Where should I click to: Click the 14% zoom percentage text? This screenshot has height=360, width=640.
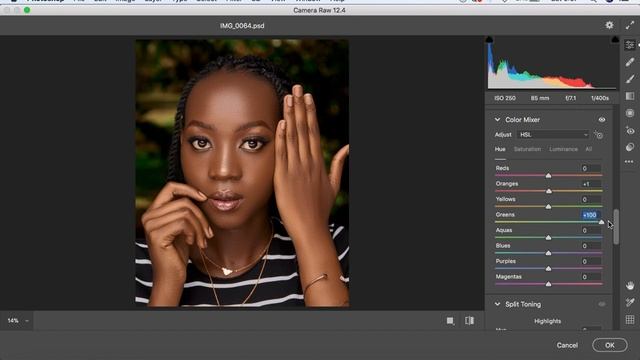click(x=13, y=321)
